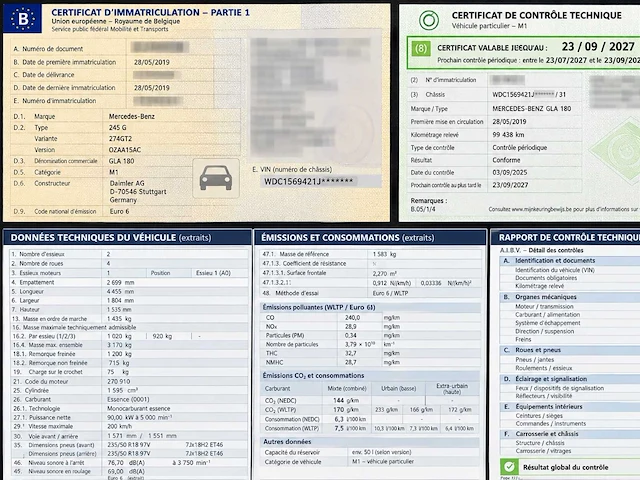This screenshot has width=640, height=480.
Task: Click the engine code '270 910'
Action: [118, 381]
